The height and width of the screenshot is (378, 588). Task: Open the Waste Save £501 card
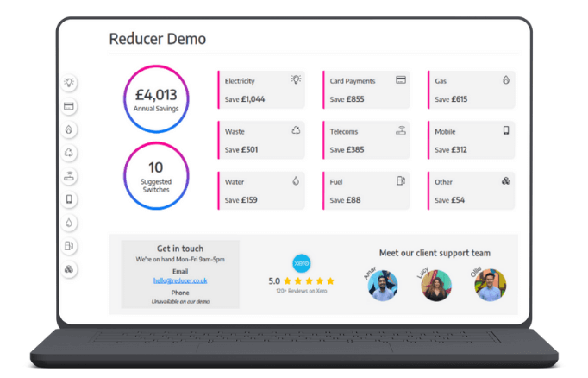[x=261, y=140]
